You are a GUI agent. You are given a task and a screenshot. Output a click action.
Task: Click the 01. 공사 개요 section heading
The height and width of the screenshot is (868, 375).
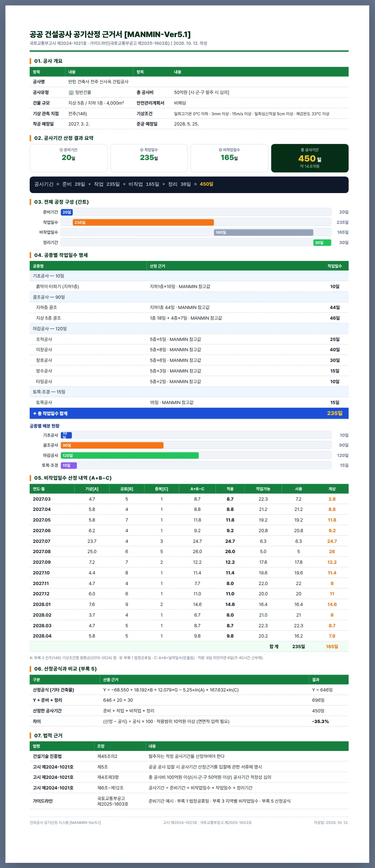pos(48,61)
